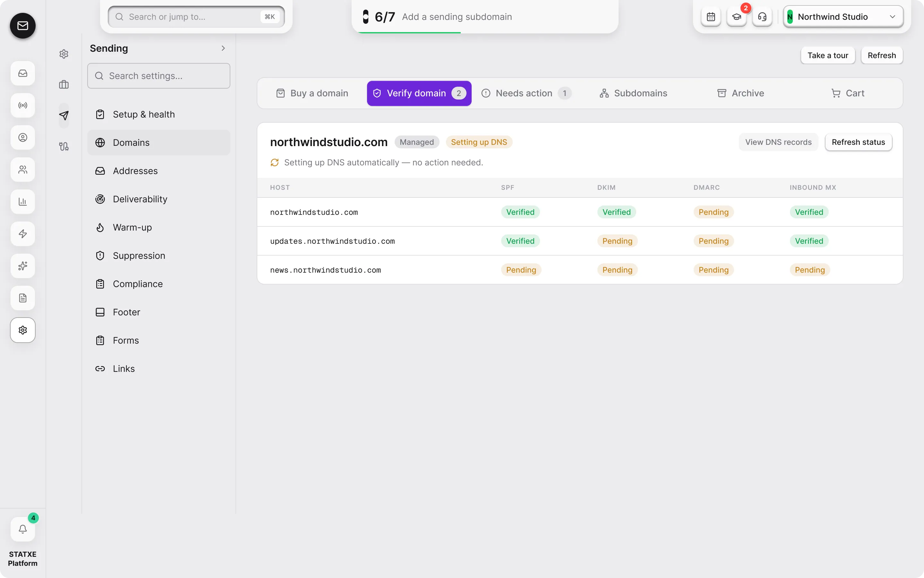The image size is (924, 578).
Task: Switch to the Verify domain tab
Action: (419, 93)
